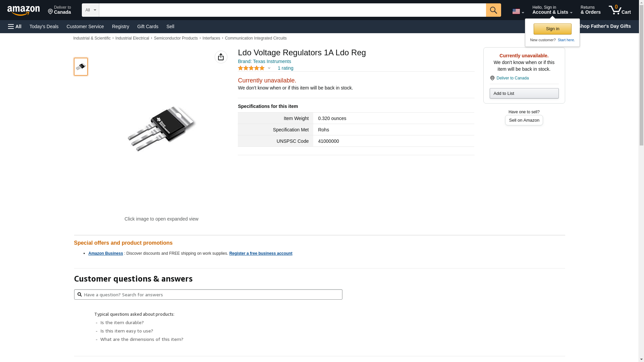
Task: Click the share icon on product image
Action: coord(221,57)
